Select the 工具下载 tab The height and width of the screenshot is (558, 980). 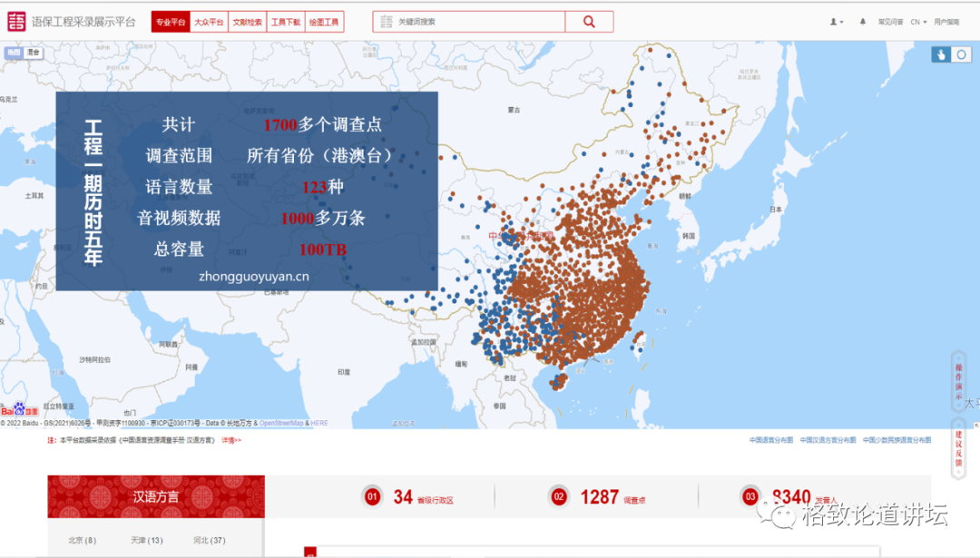coord(286,22)
